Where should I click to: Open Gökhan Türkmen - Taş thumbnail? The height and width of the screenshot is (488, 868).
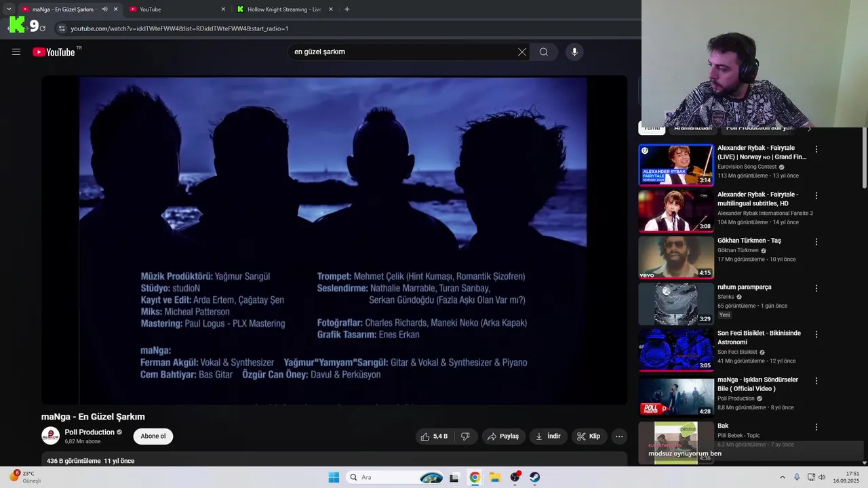[676, 258]
